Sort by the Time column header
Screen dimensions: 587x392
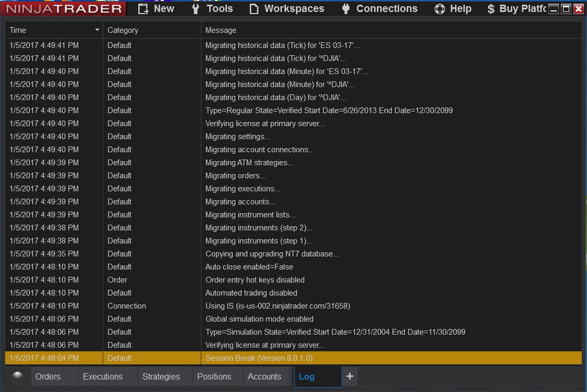54,30
